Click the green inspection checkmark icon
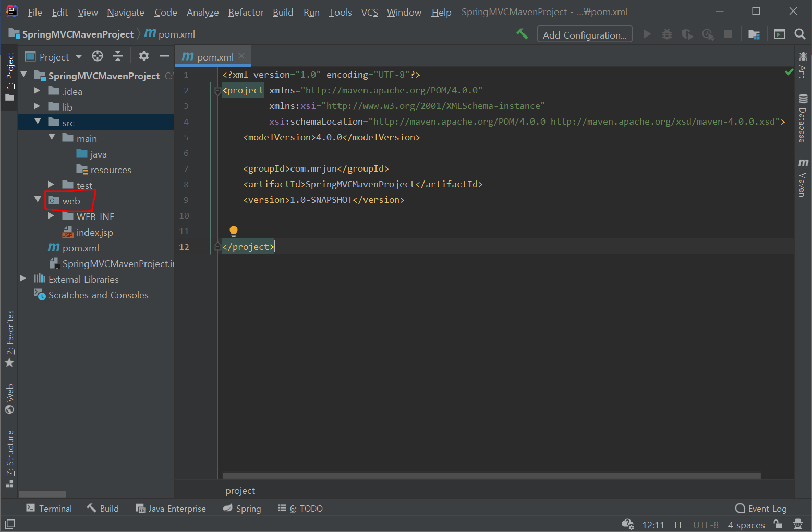 pyautogui.click(x=789, y=72)
